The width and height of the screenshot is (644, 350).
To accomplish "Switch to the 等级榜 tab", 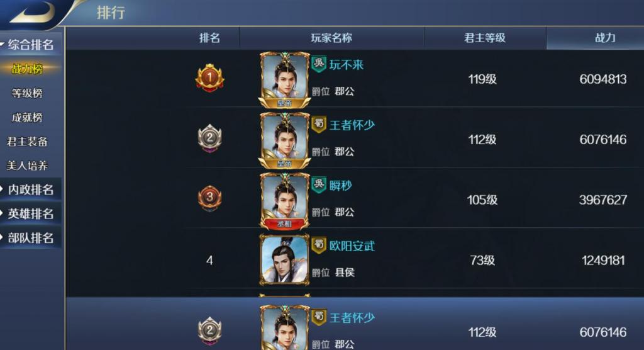I will (x=27, y=93).
